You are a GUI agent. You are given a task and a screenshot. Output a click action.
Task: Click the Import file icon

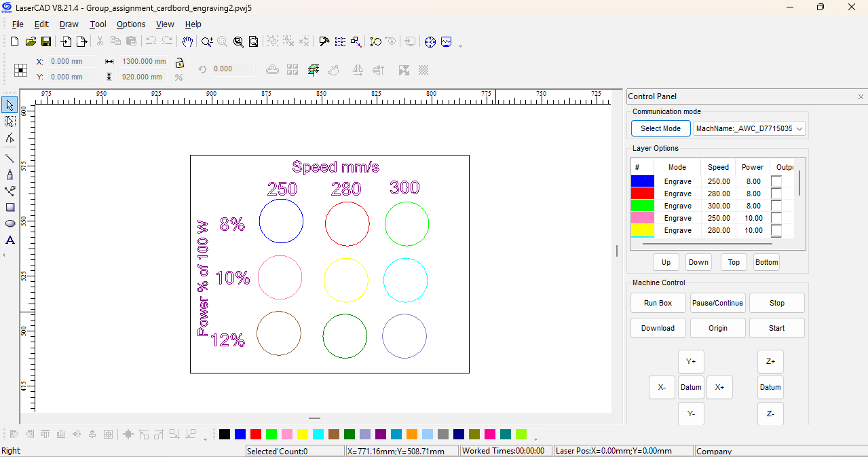pyautogui.click(x=66, y=41)
